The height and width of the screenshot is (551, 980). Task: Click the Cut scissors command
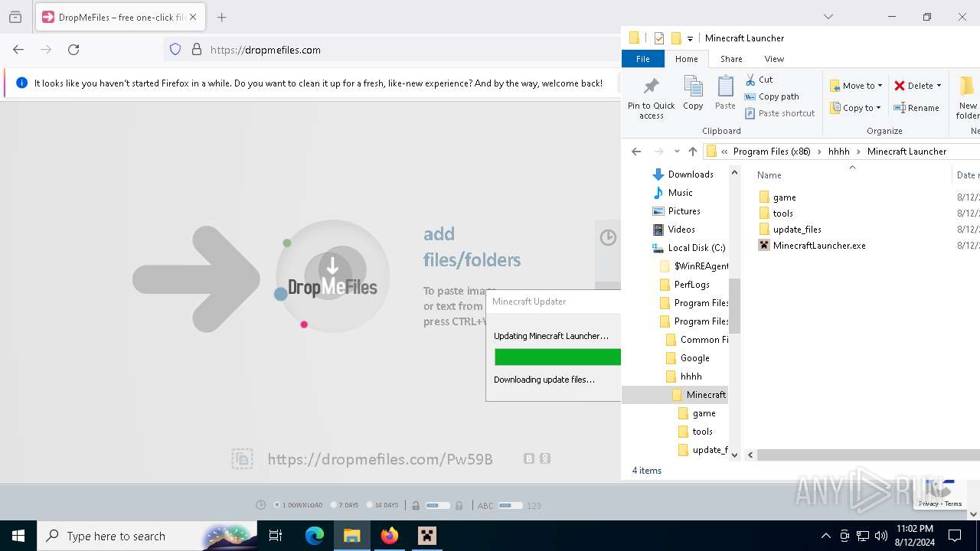point(759,80)
